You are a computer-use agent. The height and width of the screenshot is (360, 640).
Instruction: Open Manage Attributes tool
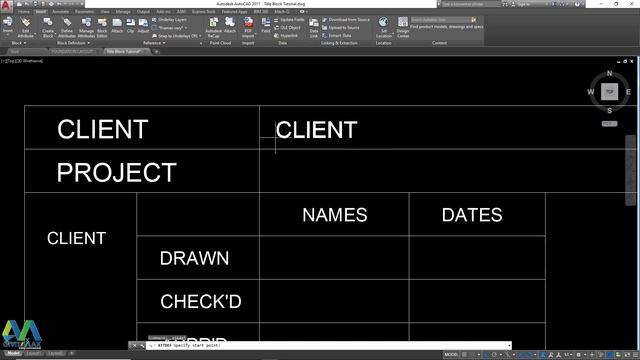point(86,27)
